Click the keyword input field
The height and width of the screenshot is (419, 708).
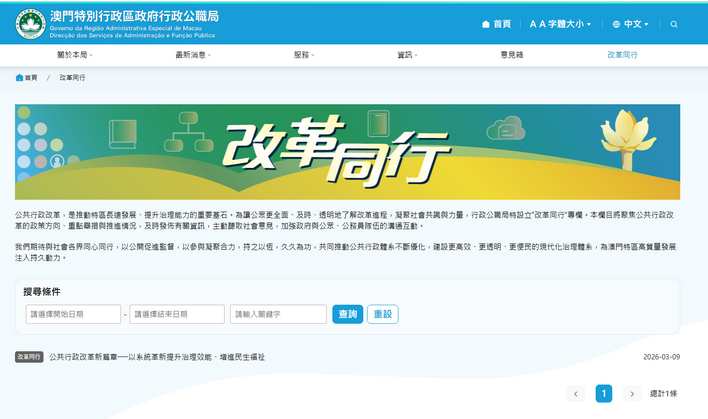pos(278,314)
